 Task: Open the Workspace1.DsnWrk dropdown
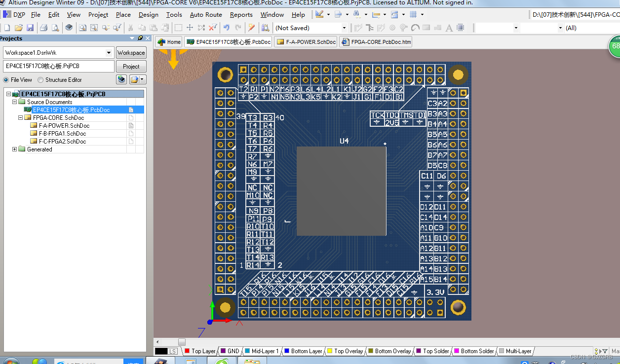tap(110, 52)
